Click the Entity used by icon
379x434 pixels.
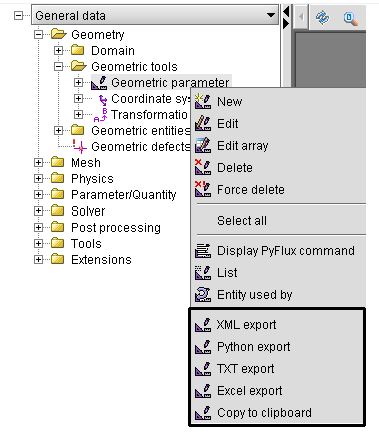203,295
